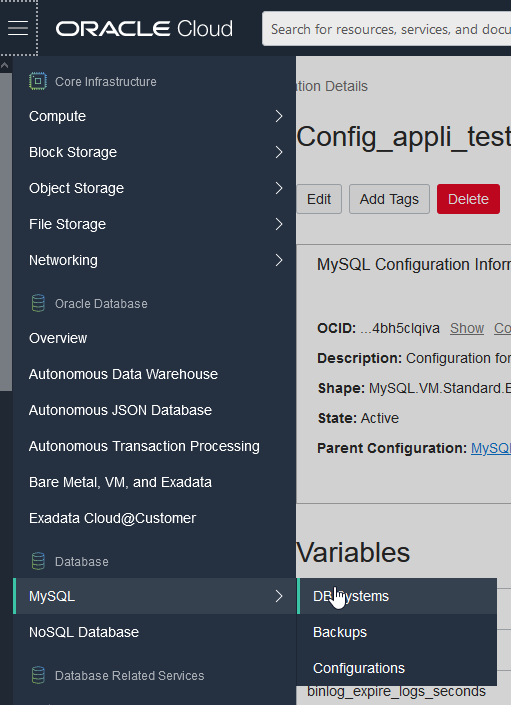Click the Add Tags button
511x705 pixels.
click(x=389, y=199)
